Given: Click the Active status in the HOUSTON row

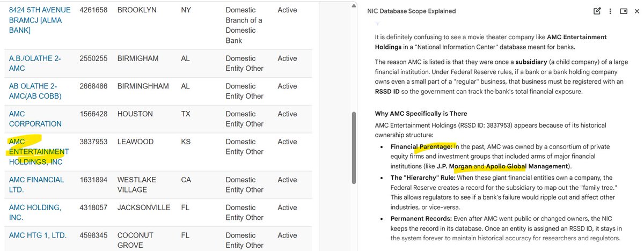Looking at the screenshot, I should pyautogui.click(x=287, y=114).
